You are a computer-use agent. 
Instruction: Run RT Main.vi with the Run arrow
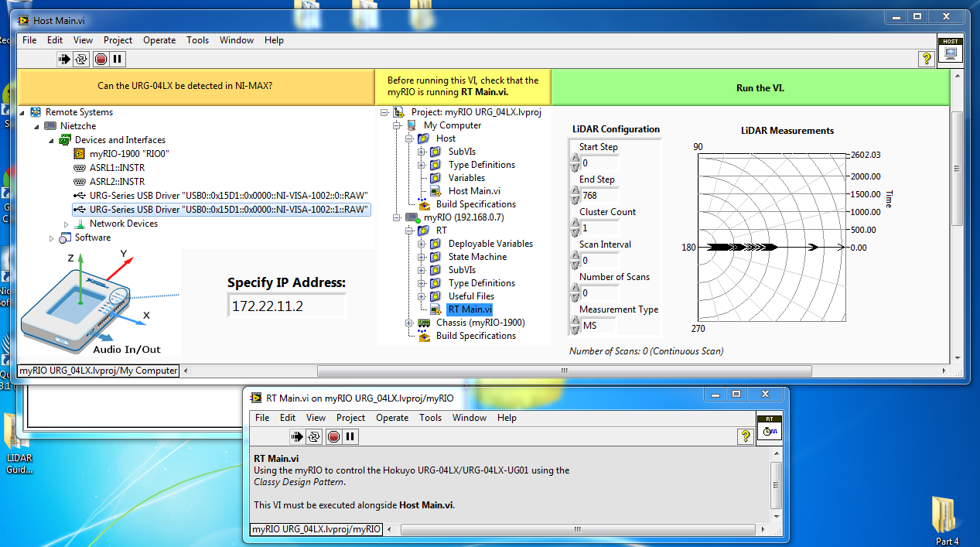click(x=297, y=436)
